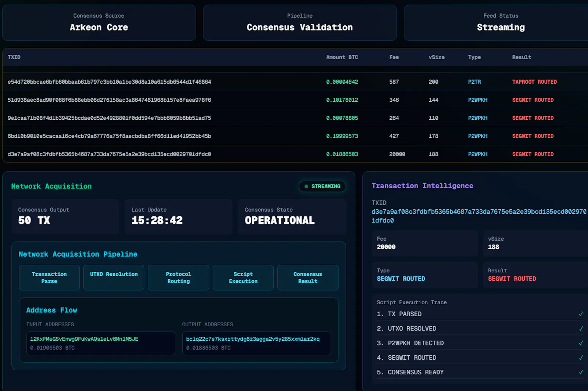Viewport: 588px width, 391px height.
Task: Select the Protocol Routing pipeline stage
Action: pos(179,278)
